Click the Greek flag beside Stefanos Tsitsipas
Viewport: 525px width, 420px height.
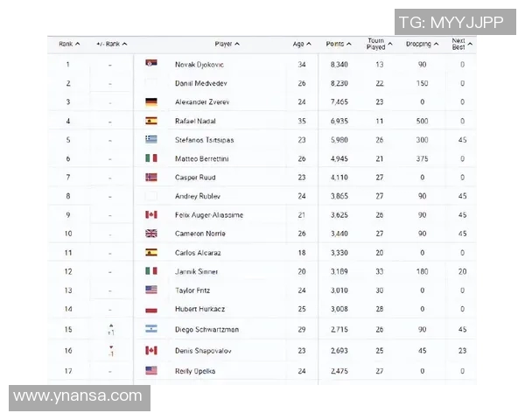point(150,139)
